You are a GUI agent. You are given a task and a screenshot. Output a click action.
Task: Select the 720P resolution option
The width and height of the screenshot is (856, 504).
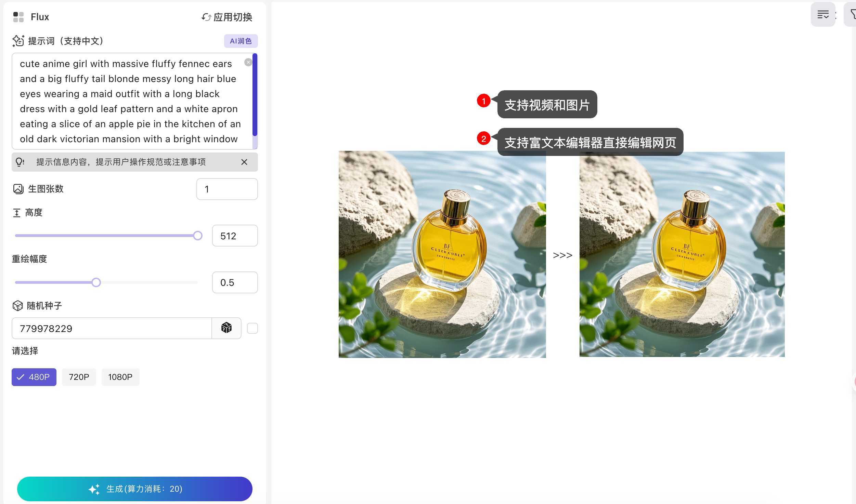coord(79,377)
